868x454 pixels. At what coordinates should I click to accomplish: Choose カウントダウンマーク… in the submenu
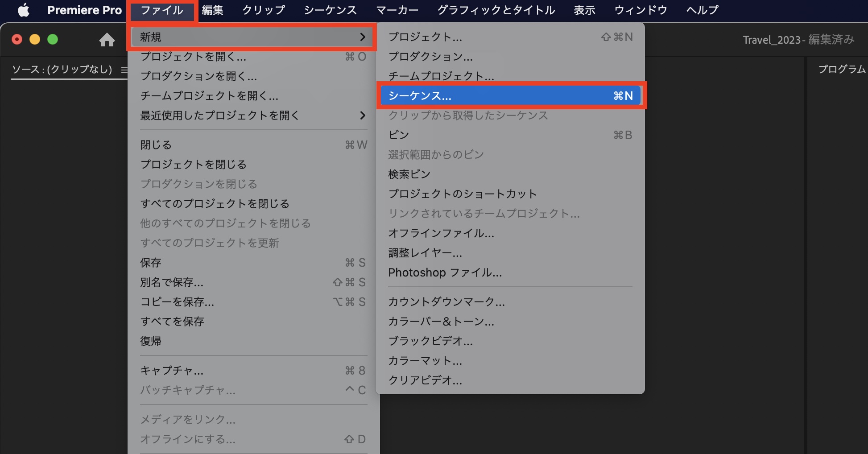(510, 302)
